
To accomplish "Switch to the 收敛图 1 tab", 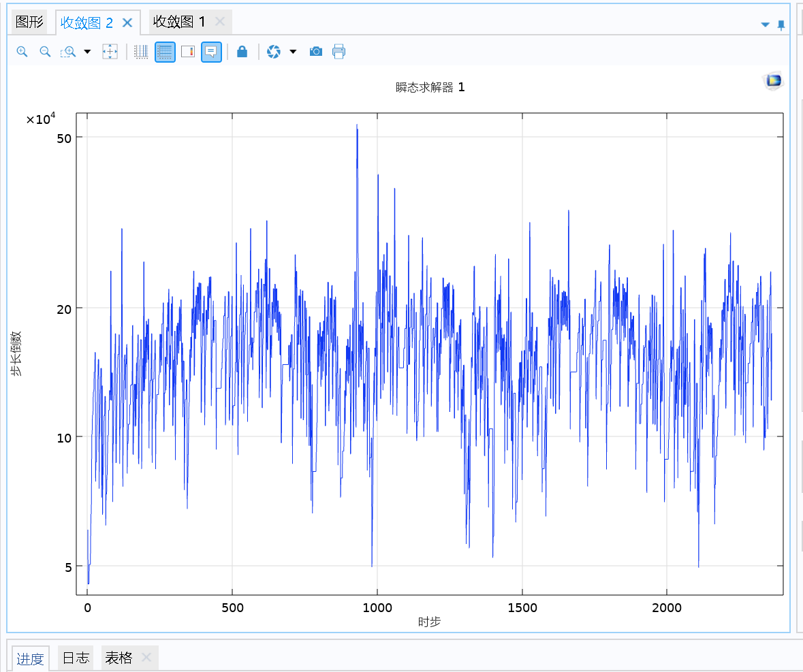I will point(179,22).
